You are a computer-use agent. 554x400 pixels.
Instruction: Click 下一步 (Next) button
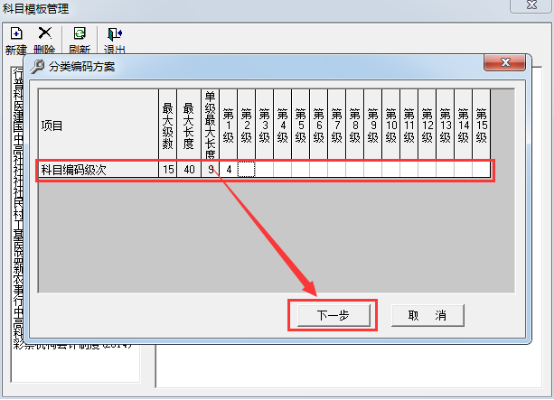coord(334,315)
